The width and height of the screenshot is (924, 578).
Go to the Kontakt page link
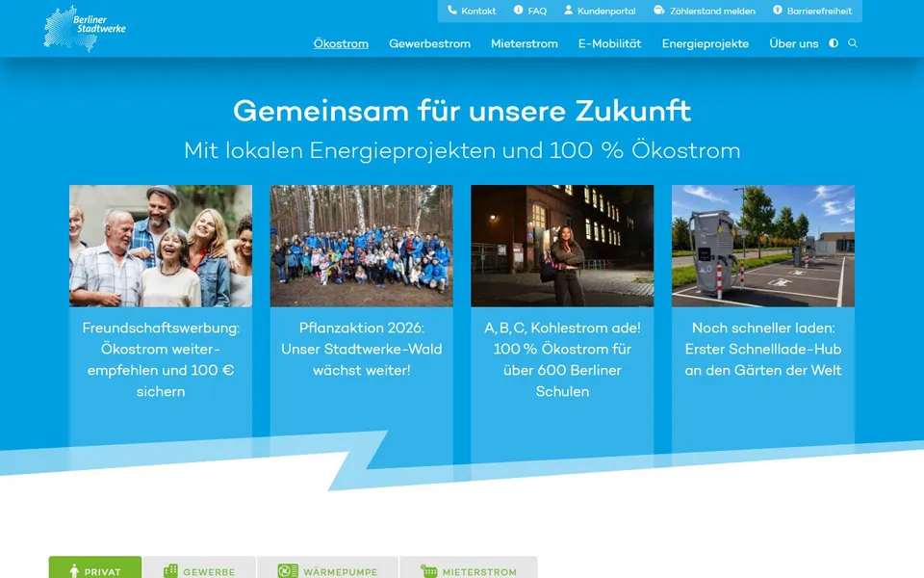click(472, 11)
